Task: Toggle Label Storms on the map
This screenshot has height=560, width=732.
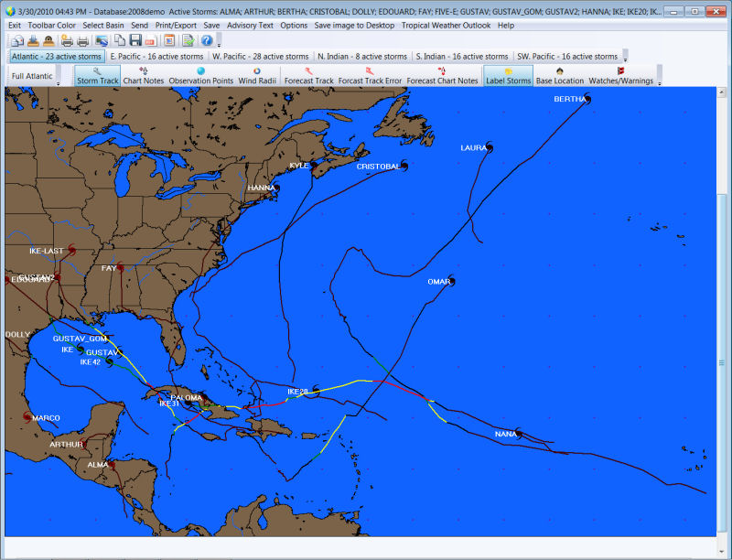Action: pyautogui.click(x=507, y=76)
